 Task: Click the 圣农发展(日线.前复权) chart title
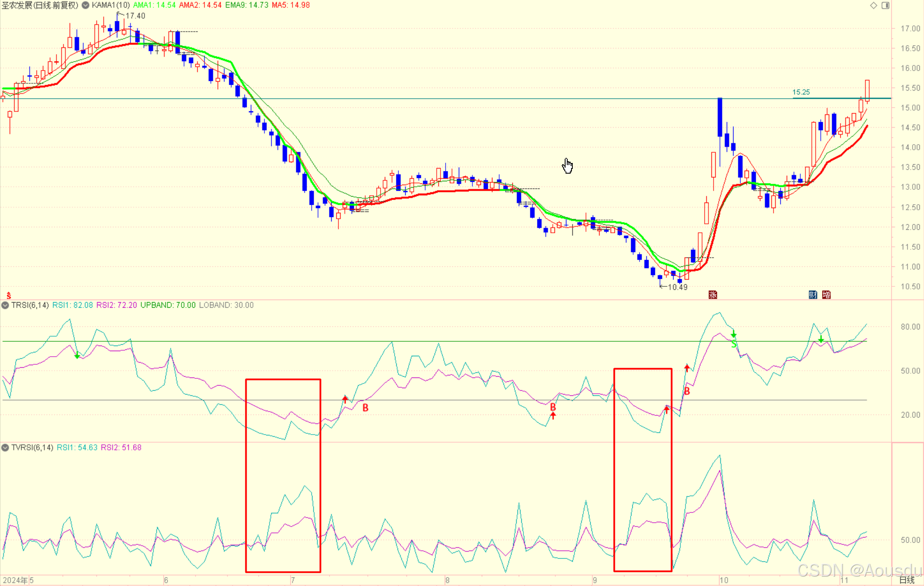click(40, 5)
